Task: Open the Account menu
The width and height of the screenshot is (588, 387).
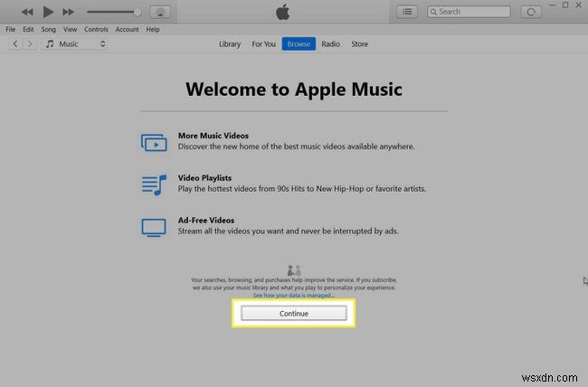Action: [x=128, y=29]
